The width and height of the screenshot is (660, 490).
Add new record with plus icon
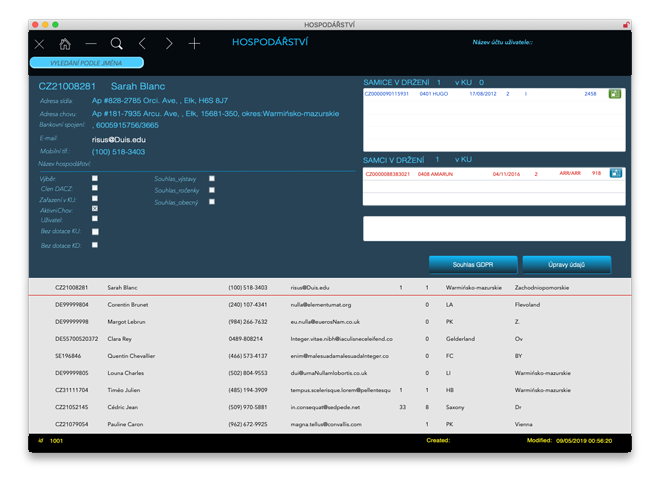195,44
